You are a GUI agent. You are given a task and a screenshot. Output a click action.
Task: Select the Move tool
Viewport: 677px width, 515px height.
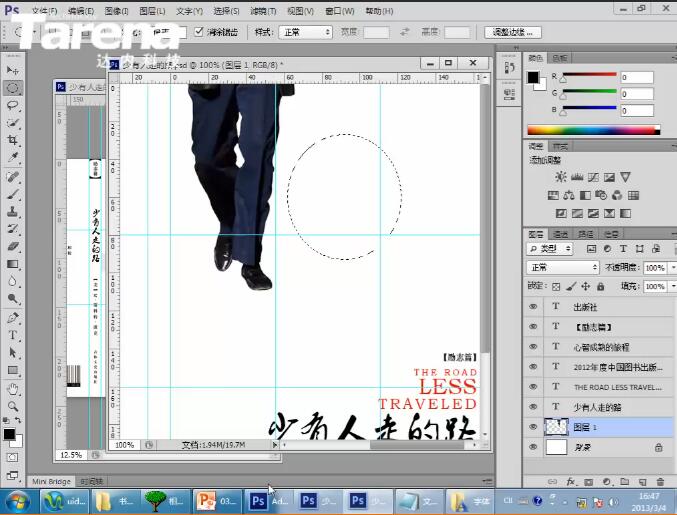(x=13, y=70)
